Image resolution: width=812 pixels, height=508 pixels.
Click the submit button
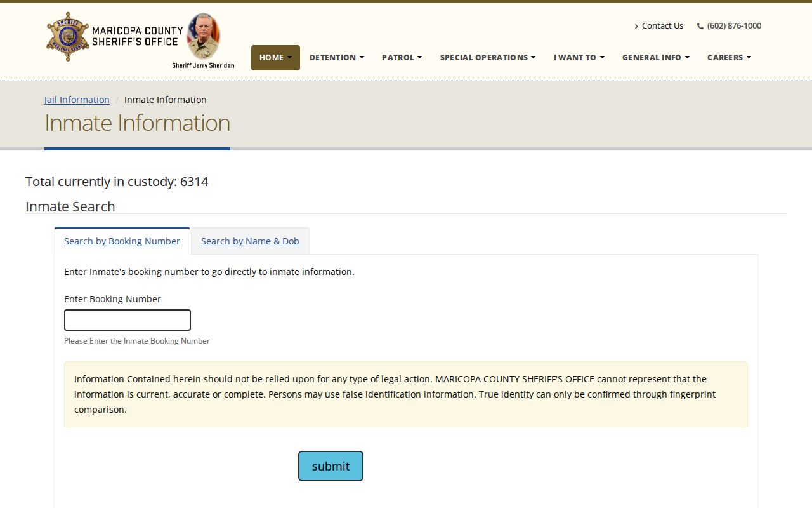click(x=331, y=466)
